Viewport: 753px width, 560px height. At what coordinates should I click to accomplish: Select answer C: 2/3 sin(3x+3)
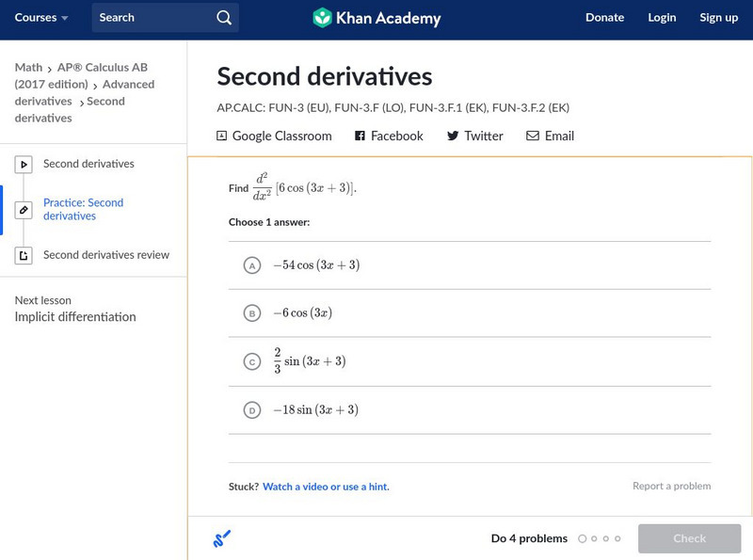pyautogui.click(x=470, y=361)
